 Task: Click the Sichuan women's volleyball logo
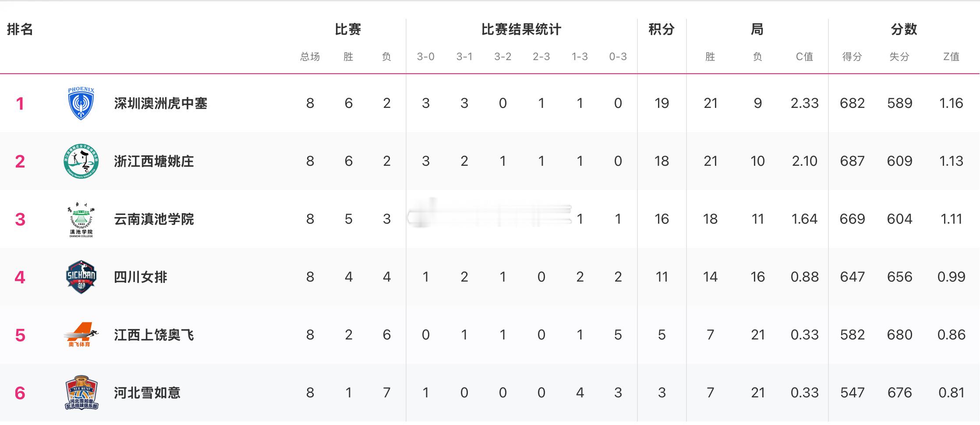(81, 277)
